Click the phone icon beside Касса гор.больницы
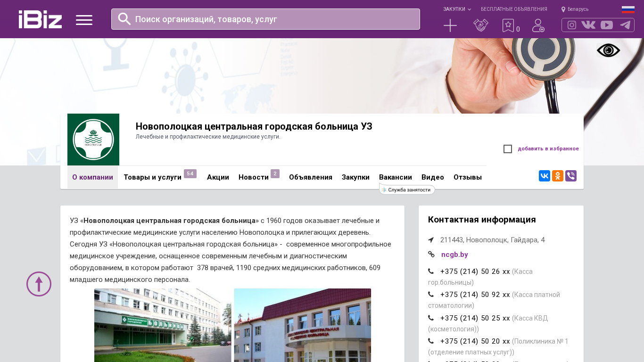The width and height of the screenshot is (644, 362). tap(431, 271)
